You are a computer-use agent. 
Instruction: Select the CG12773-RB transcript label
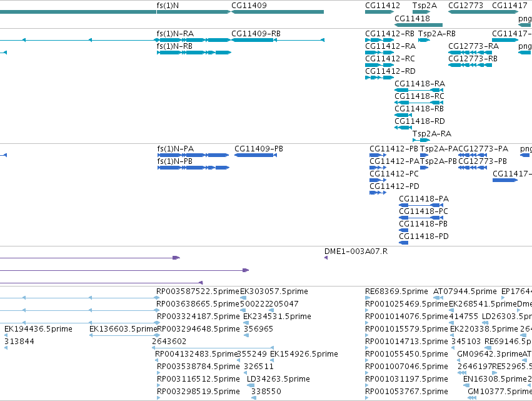(x=473, y=58)
